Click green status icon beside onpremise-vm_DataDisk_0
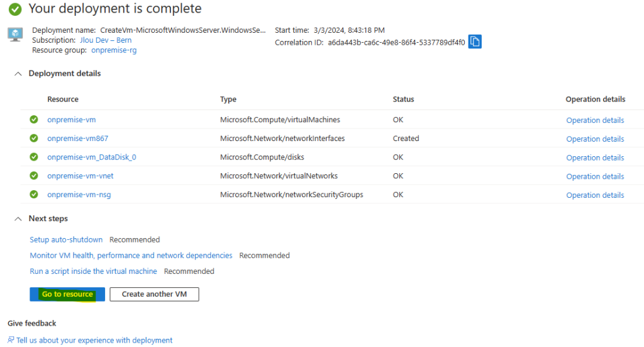The height and width of the screenshot is (347, 644). 34,157
